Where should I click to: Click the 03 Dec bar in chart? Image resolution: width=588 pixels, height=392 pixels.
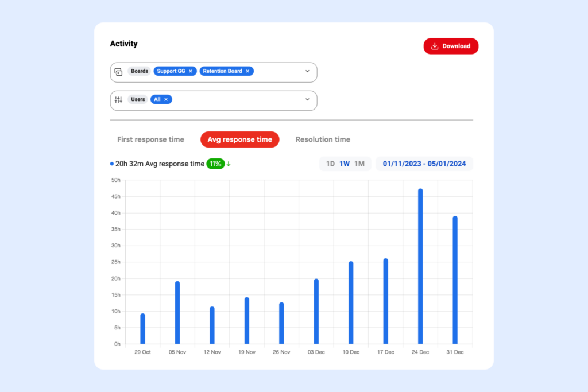click(x=316, y=312)
